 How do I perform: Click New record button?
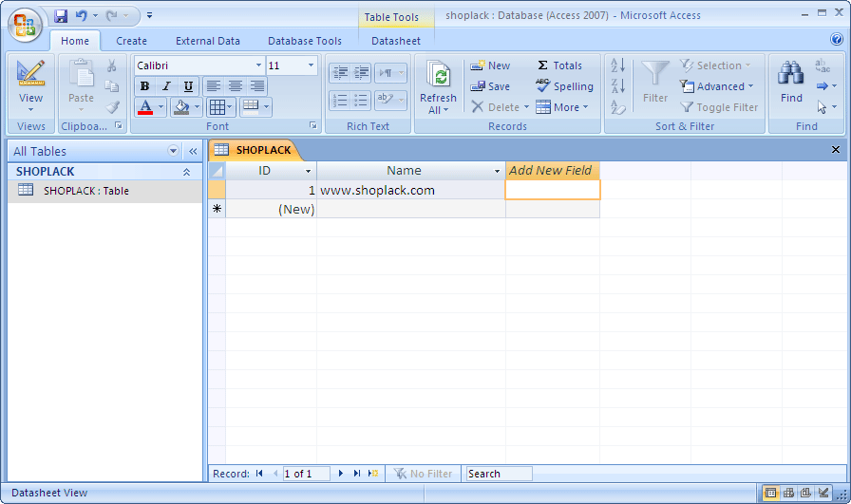[490, 65]
